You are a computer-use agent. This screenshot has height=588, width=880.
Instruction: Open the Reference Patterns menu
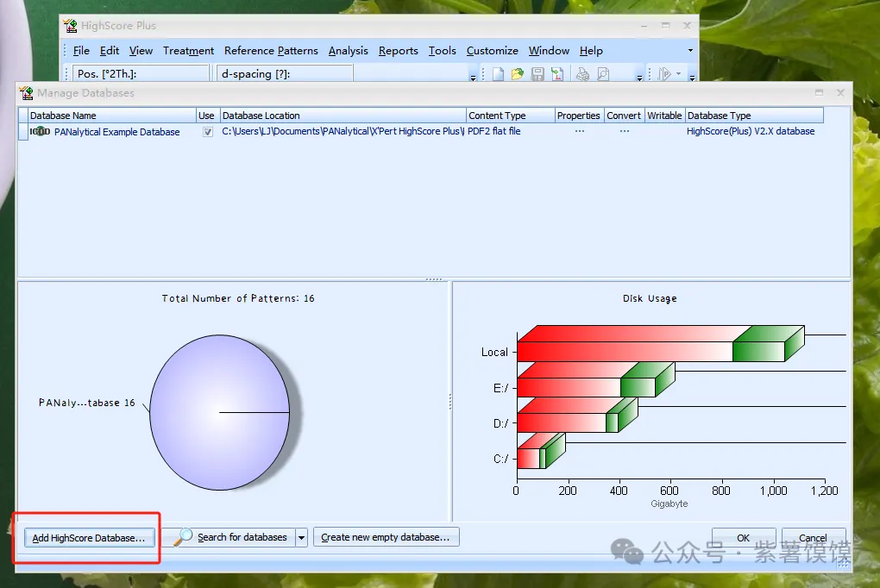click(x=271, y=51)
